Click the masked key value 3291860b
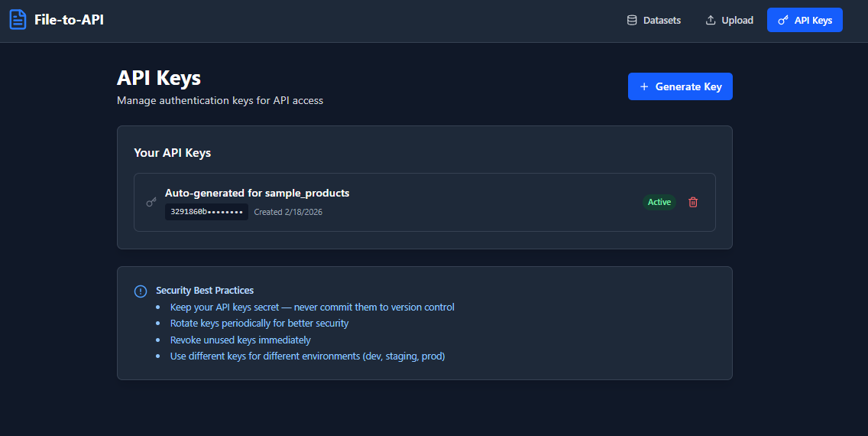Screen dimensions: 868x436 tap(206, 212)
